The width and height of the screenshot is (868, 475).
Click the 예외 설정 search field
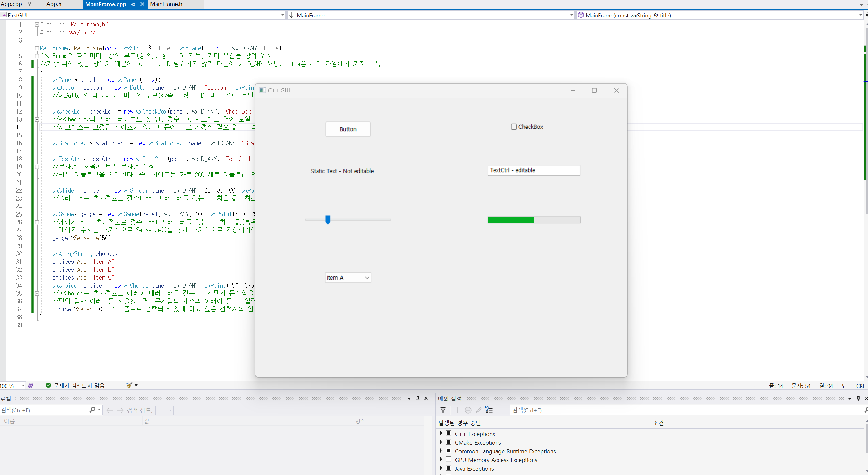(x=687, y=410)
